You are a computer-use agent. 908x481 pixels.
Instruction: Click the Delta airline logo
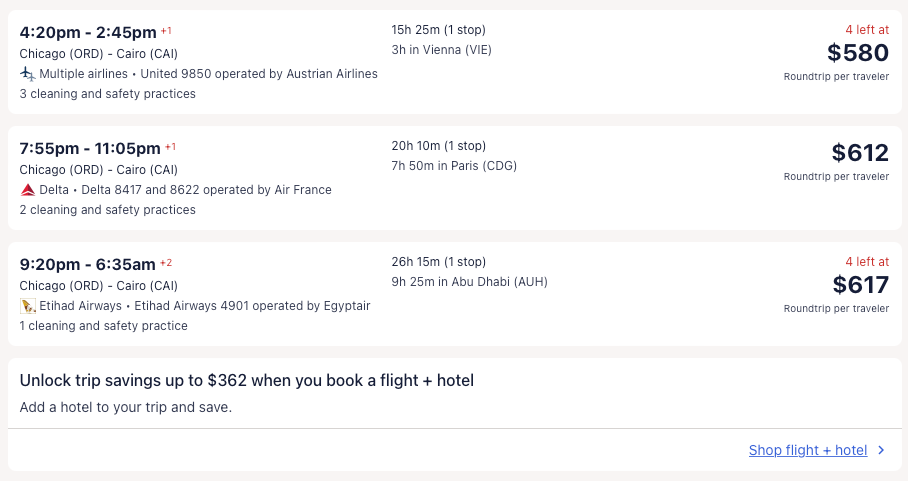[27, 190]
